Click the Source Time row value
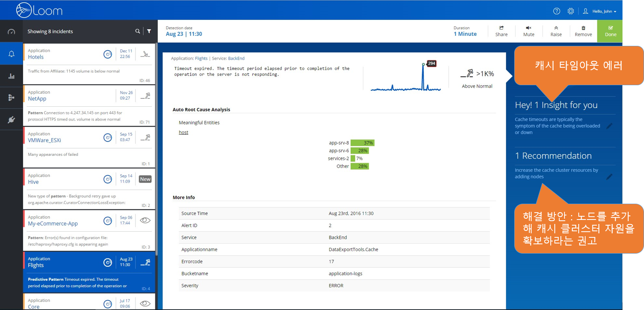 pyautogui.click(x=351, y=213)
